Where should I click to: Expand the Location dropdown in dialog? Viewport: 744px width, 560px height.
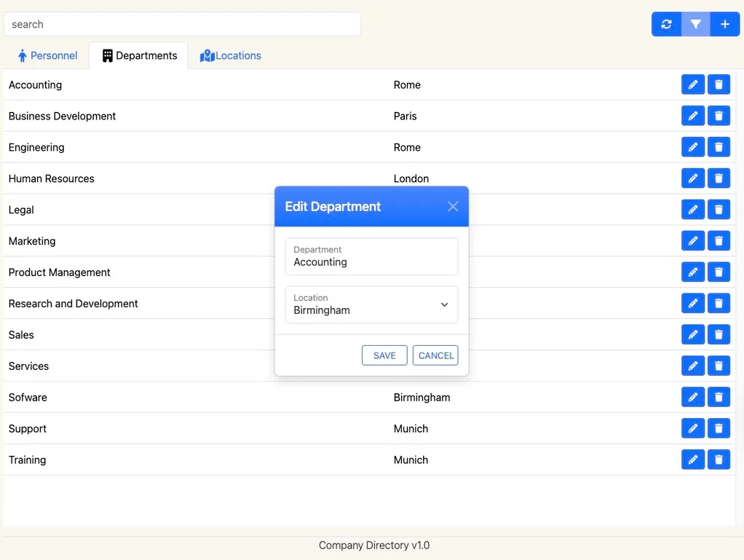(371, 304)
